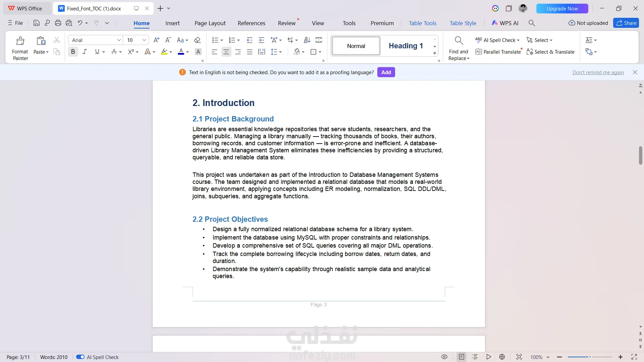Open the Table Tools tab
The image size is (644, 362).
(423, 23)
